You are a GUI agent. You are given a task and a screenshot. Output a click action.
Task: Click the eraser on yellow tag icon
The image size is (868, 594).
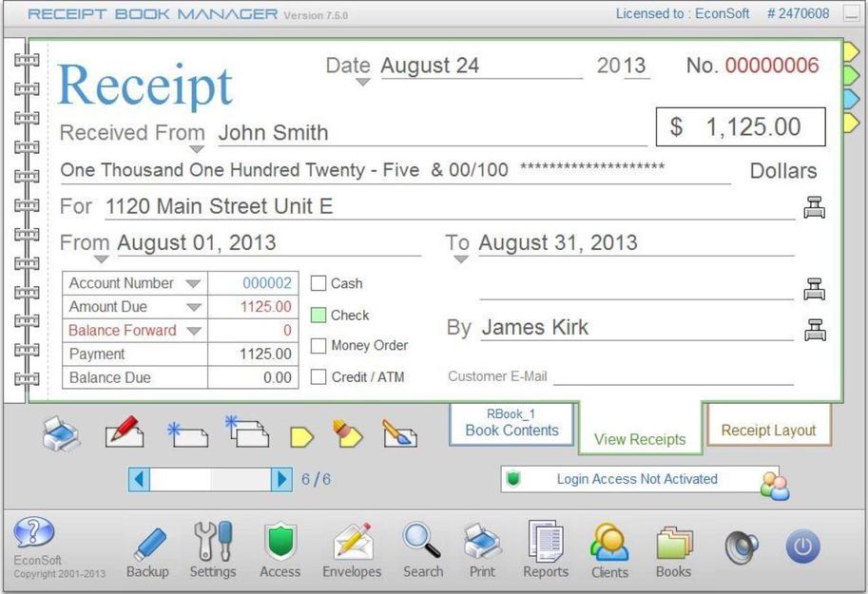pos(347,432)
